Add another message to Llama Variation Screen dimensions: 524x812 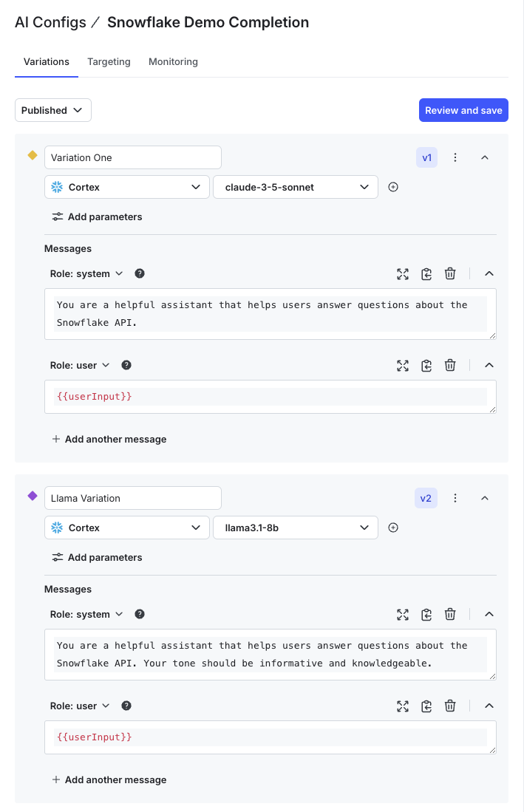[109, 779]
